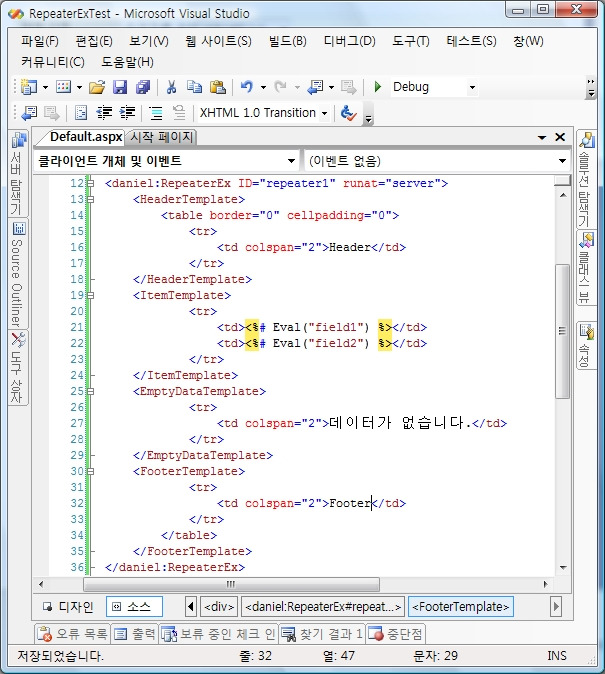Screen dimensions: 605x674
Task: Start debugging with the green play icon
Action: click(x=378, y=87)
